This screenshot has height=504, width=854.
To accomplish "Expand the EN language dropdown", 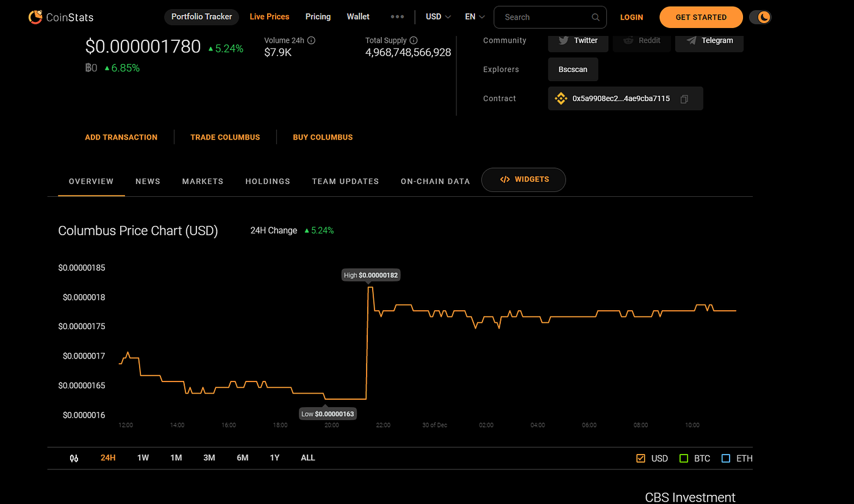I will click(475, 17).
